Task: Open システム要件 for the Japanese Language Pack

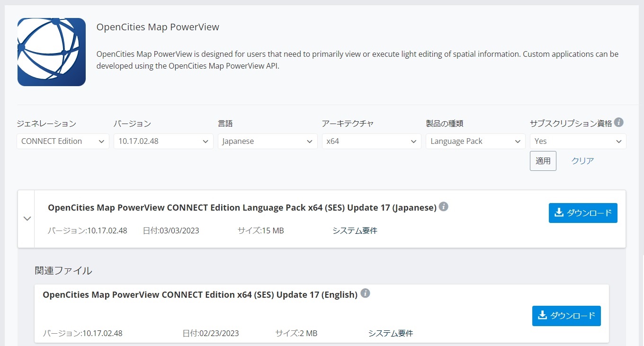Action: 355,231
